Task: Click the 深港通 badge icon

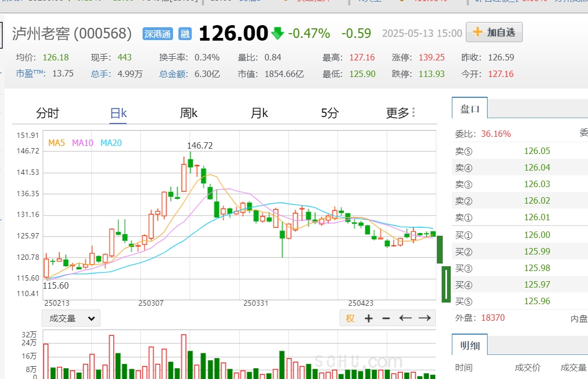Action: pos(158,34)
